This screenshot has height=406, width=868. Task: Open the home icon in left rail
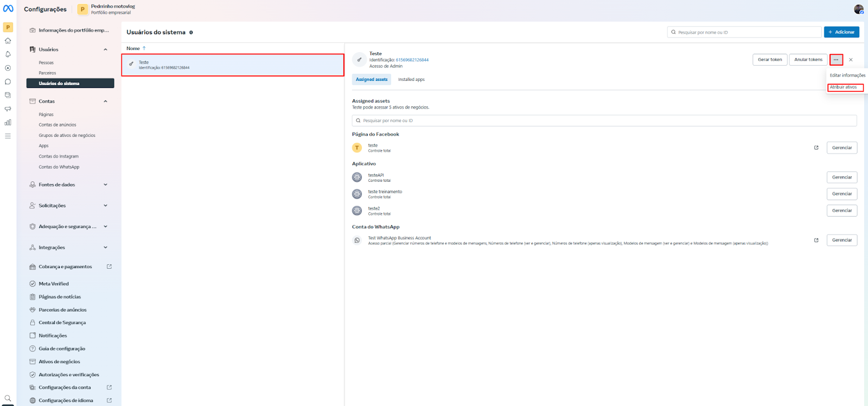coord(8,41)
